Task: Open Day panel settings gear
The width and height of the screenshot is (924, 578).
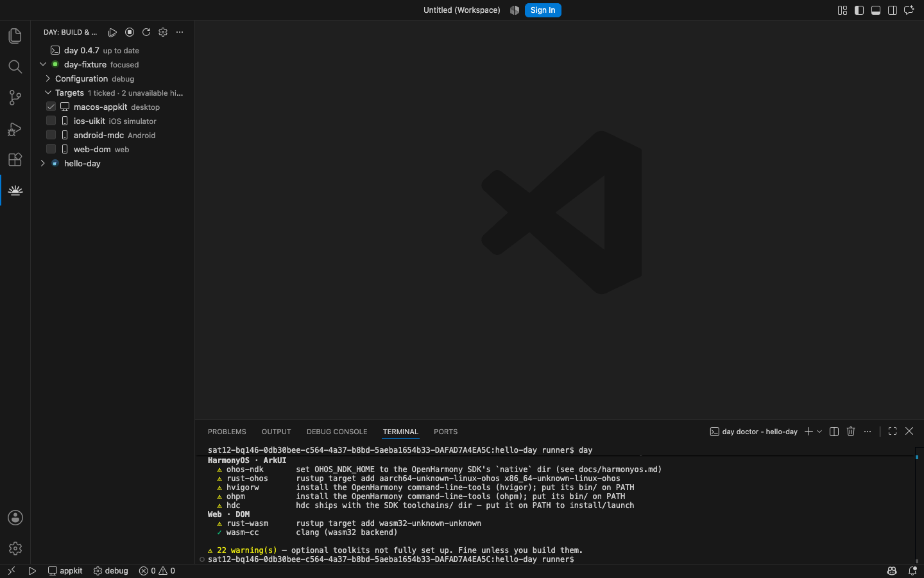Action: tap(163, 32)
